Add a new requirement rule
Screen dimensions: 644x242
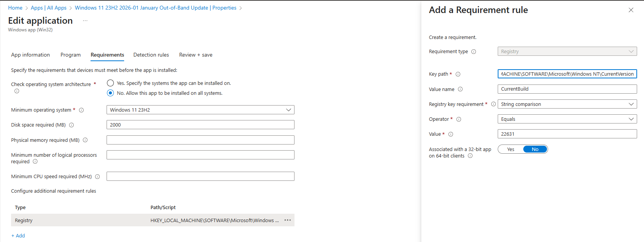tap(18, 236)
